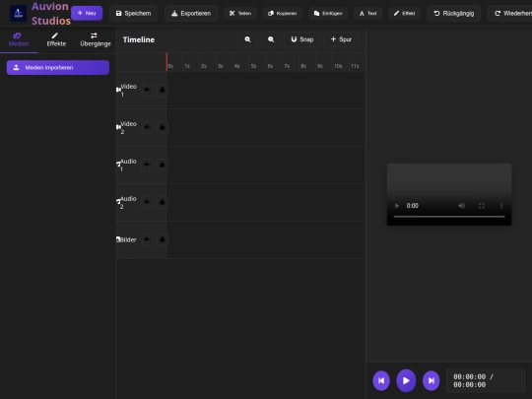Click the Video 2 camera icon
Viewport: 532px width, 399px height.
point(118,127)
